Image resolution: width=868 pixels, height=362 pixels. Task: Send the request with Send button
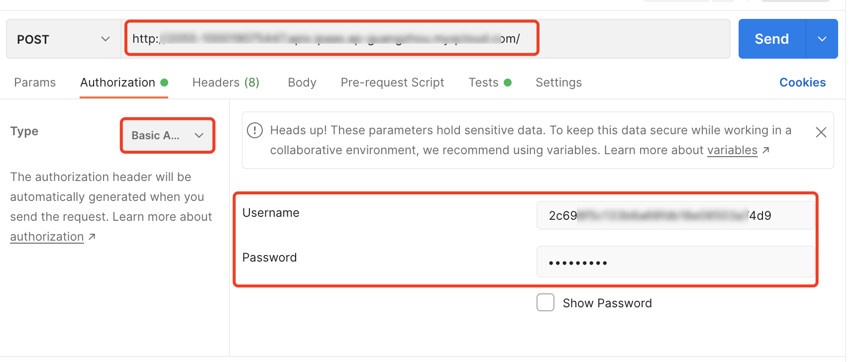pos(772,39)
